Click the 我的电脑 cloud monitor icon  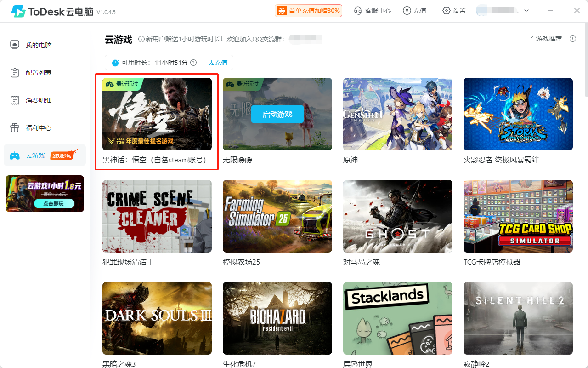coord(15,45)
